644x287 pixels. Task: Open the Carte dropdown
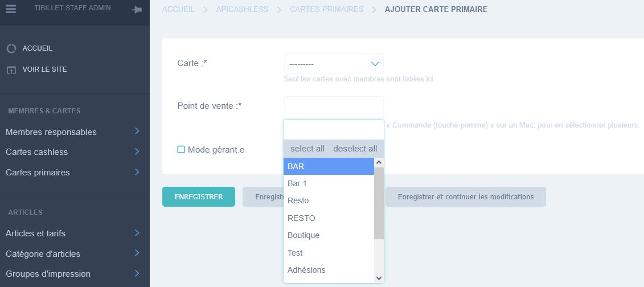coord(334,64)
